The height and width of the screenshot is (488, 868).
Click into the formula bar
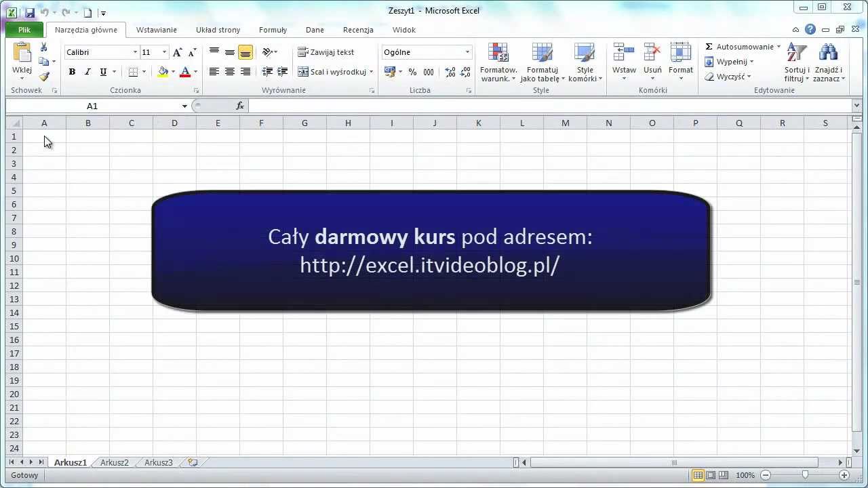click(550, 106)
